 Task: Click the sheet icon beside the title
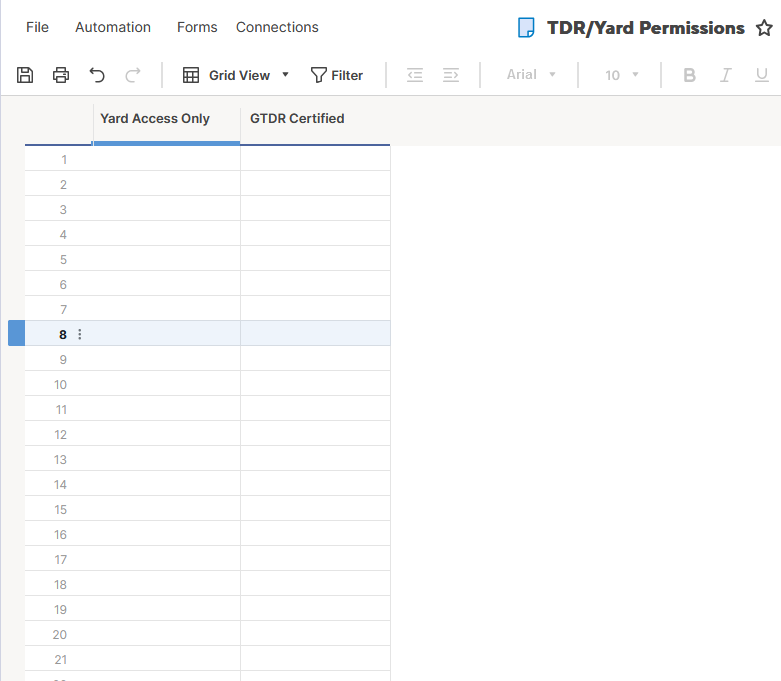coord(526,27)
